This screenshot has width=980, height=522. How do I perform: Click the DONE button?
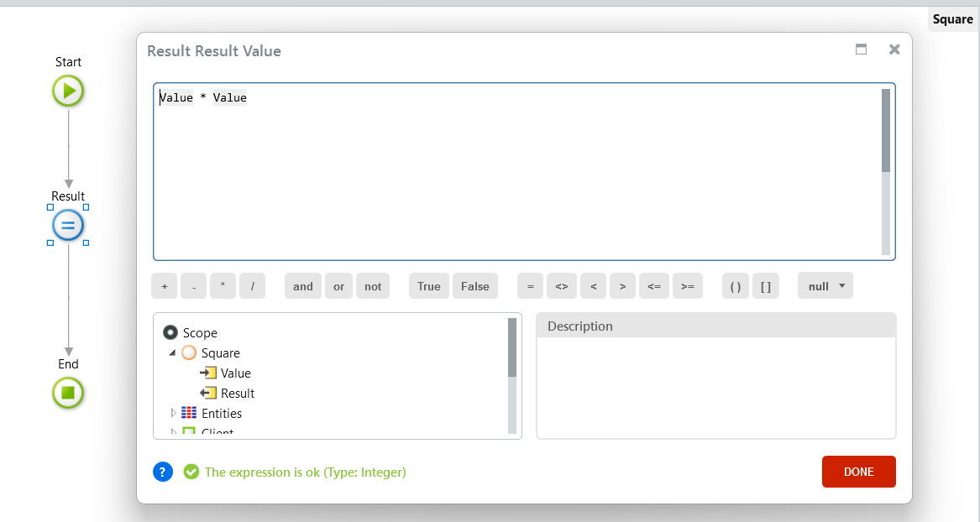click(858, 471)
